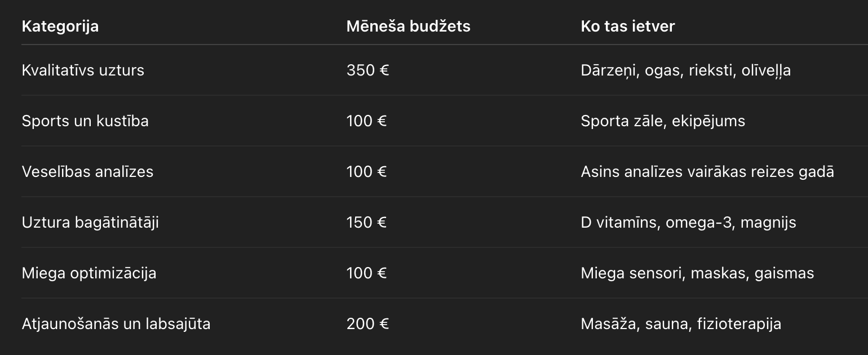Click the Kategorija column header

click(60, 26)
